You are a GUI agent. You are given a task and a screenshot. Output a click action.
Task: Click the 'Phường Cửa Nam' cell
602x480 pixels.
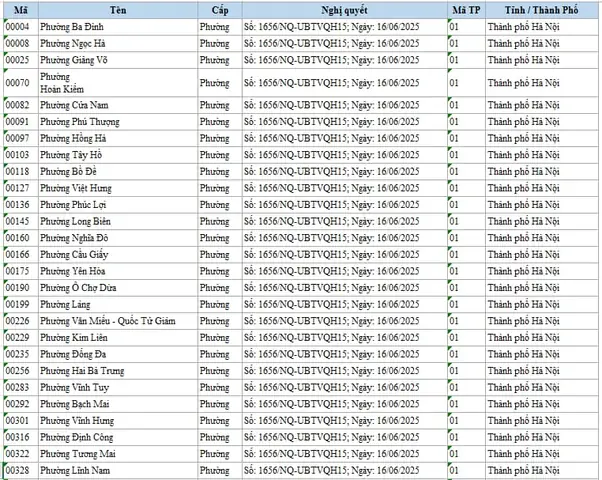click(x=118, y=105)
